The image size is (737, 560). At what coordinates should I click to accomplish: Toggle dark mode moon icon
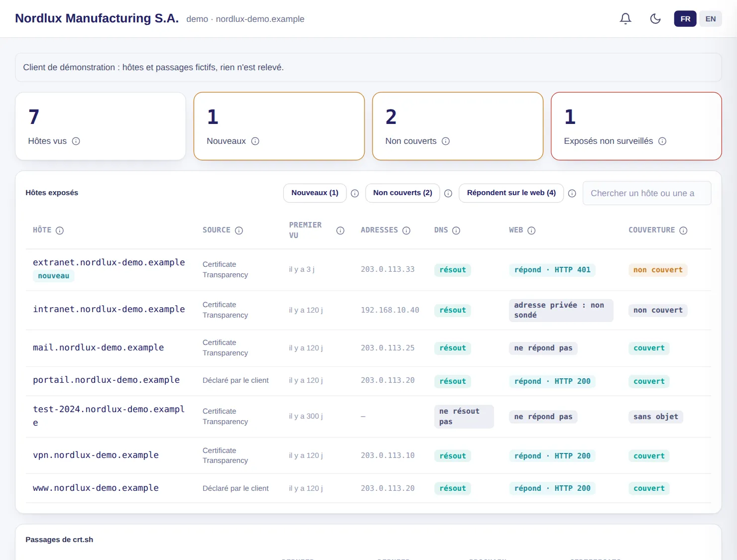coord(655,19)
